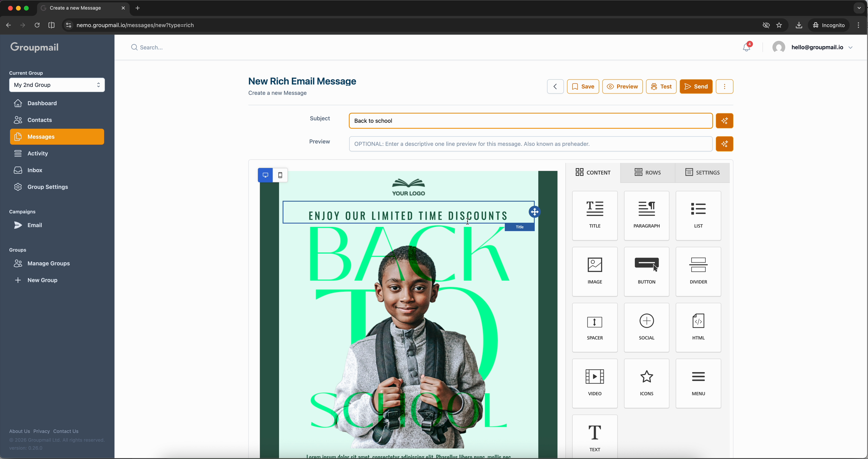Screen dimensions: 868x459
Task: Insert an HTML block
Action: click(x=698, y=327)
